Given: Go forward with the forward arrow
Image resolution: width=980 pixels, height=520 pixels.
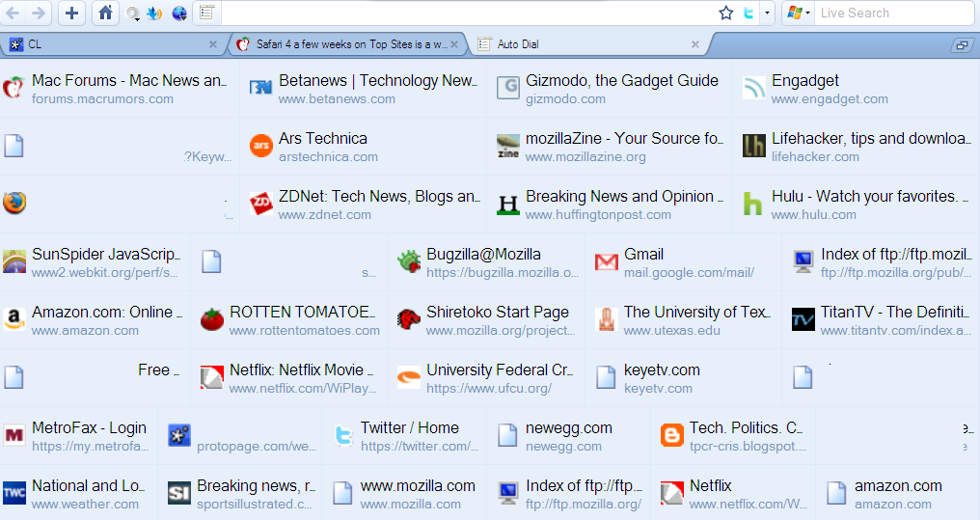Looking at the screenshot, I should 39,13.
